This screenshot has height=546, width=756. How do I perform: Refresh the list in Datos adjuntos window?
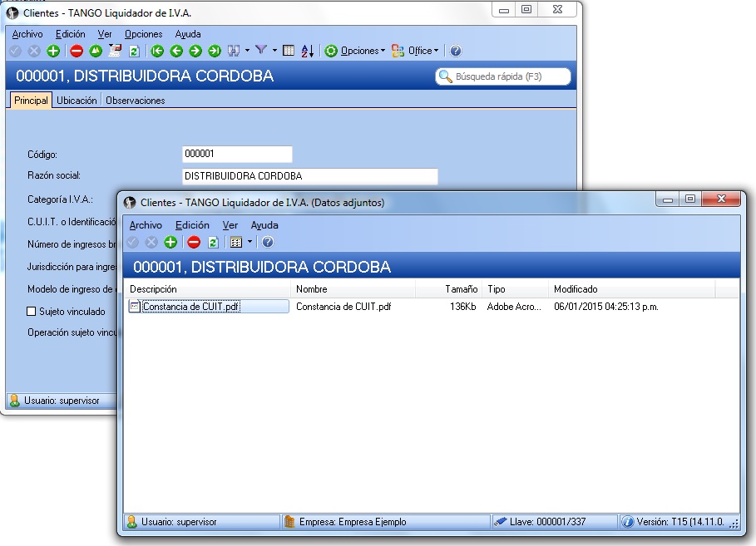(213, 243)
